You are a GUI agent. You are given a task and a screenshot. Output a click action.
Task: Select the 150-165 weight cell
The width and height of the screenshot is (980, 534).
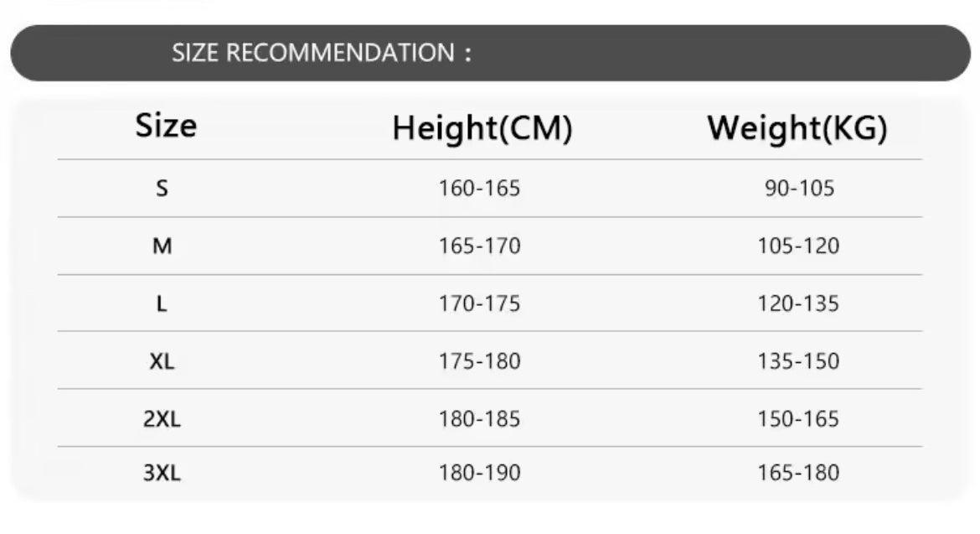pos(798,419)
